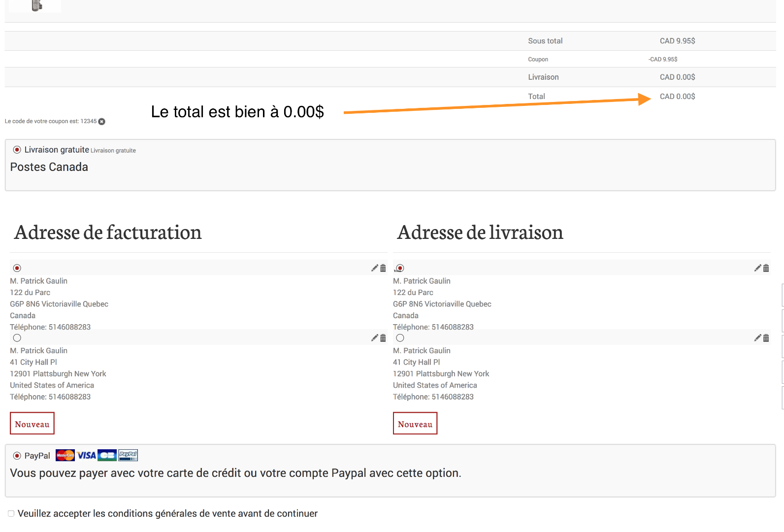This screenshot has height=532, width=784.
Task: Click the subtotal amount 'CAD 9.95$'
Action: 678,41
